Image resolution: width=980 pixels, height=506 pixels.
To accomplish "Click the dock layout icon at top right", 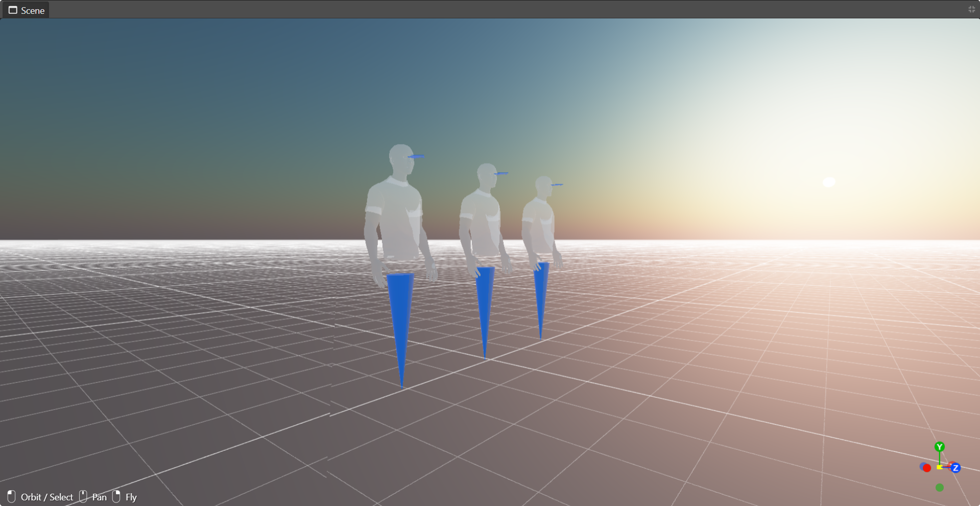I will click(x=971, y=9).
